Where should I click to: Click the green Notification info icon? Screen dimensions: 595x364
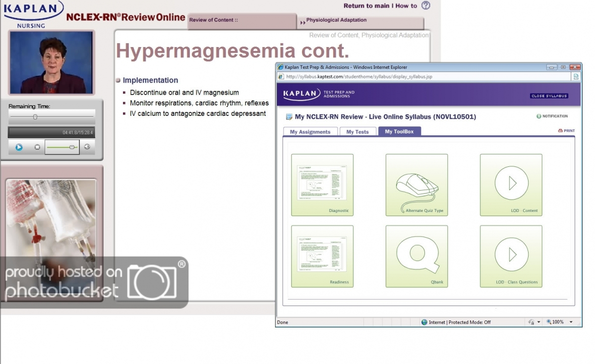[x=538, y=116]
